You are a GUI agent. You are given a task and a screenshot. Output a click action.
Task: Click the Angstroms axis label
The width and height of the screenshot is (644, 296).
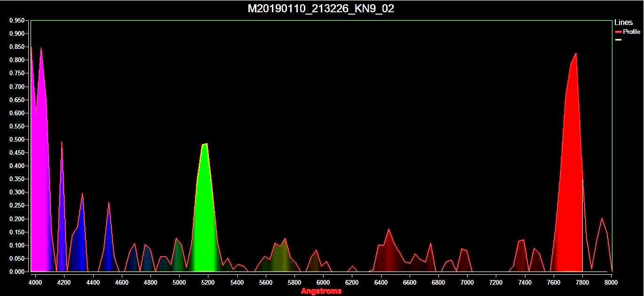point(321,291)
